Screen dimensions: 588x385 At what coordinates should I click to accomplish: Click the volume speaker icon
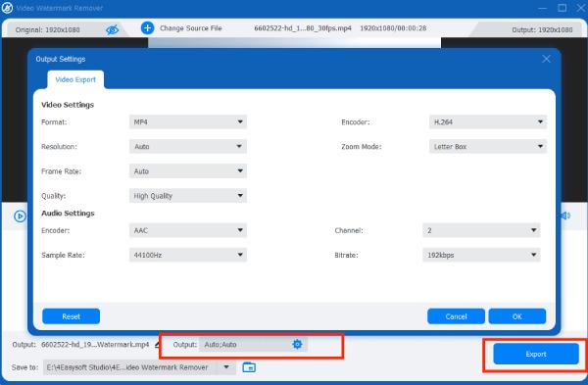[x=565, y=216]
